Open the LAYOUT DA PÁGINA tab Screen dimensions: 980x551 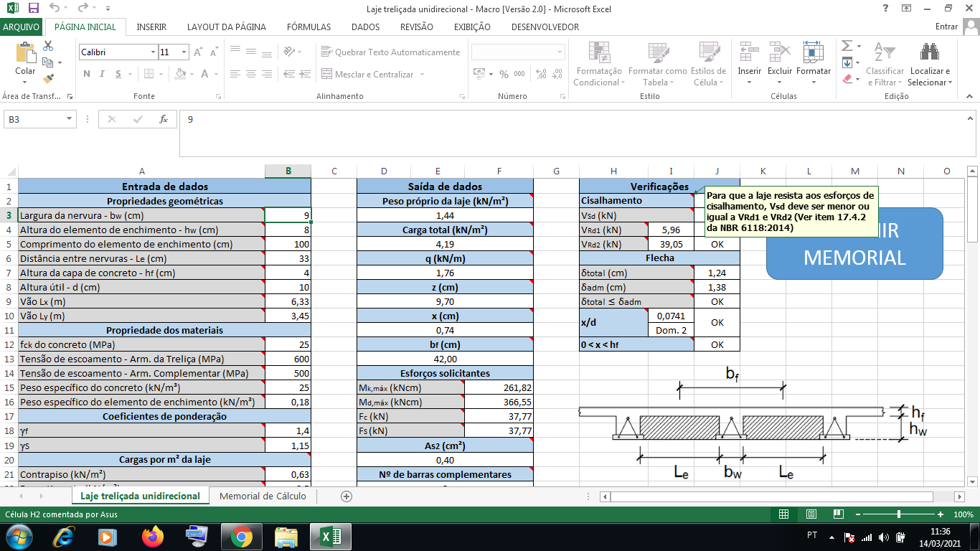point(227,27)
